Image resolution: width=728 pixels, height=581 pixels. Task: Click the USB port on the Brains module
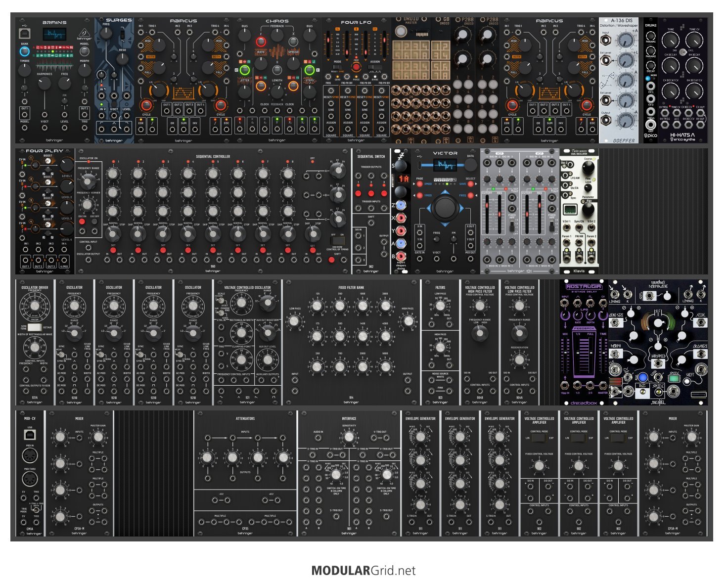pyautogui.click(x=24, y=34)
